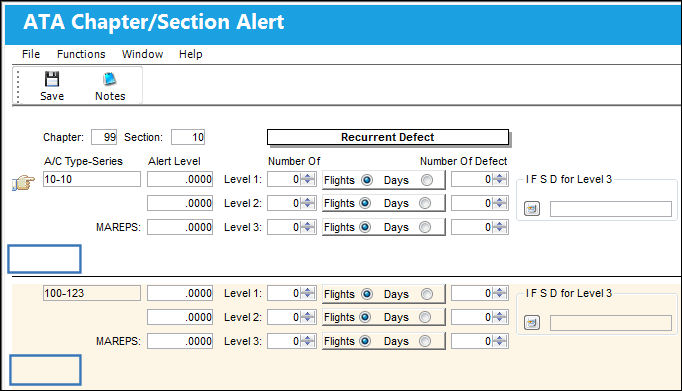Click second Alert Level field for 100-123
This screenshot has height=391, width=682.
180,317
